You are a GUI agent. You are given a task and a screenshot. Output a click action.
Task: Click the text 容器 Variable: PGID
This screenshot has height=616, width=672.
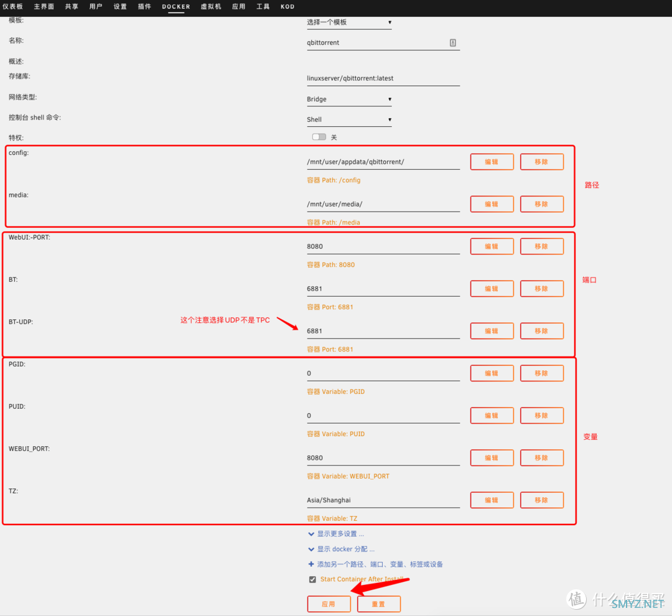(335, 392)
